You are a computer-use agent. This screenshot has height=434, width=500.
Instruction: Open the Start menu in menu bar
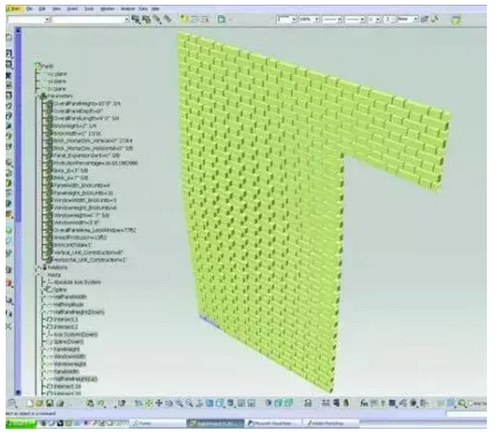[15, 9]
